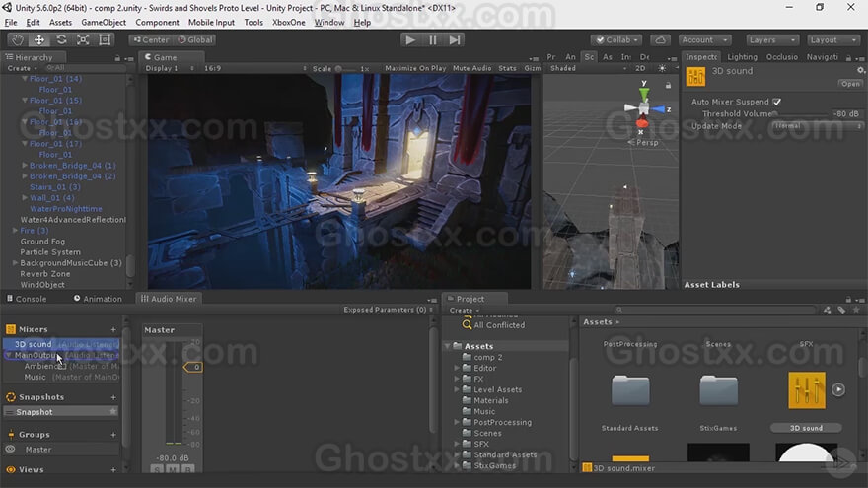Toggle Auto Mixer Suspend checkbox
Image resolution: width=868 pixels, height=488 pixels.
point(776,102)
